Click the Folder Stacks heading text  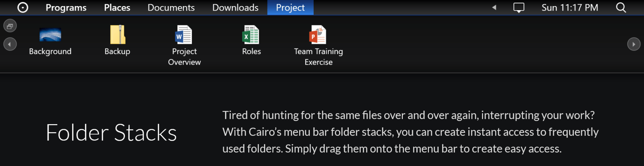click(111, 133)
